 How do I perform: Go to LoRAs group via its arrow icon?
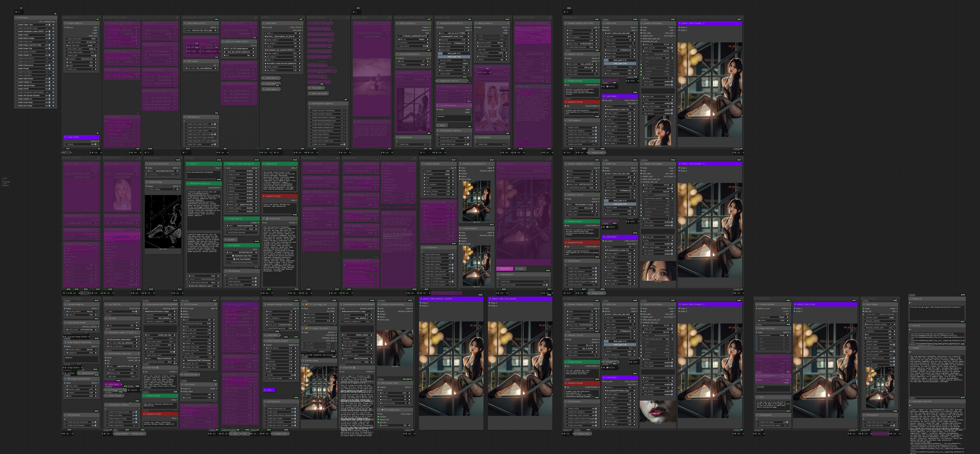(x=53, y=35)
